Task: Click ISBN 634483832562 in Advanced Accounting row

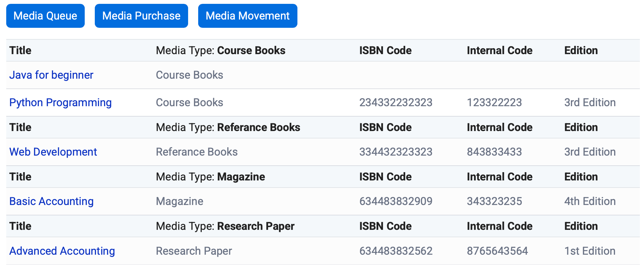Action: tap(396, 251)
